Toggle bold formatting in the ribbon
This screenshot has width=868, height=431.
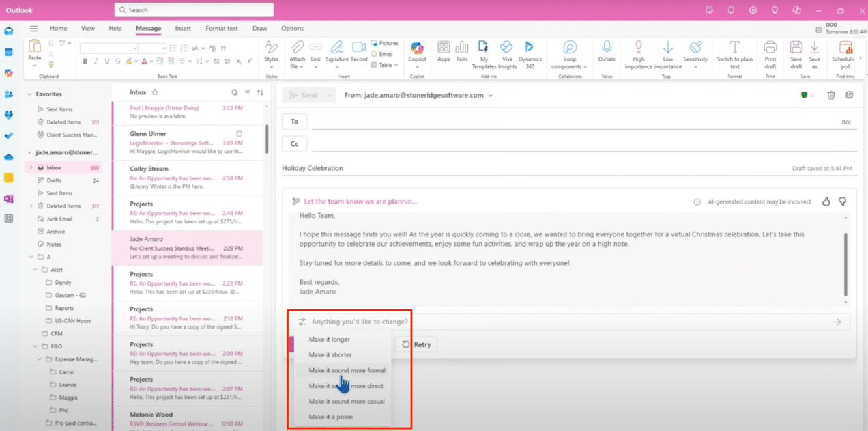(x=85, y=61)
